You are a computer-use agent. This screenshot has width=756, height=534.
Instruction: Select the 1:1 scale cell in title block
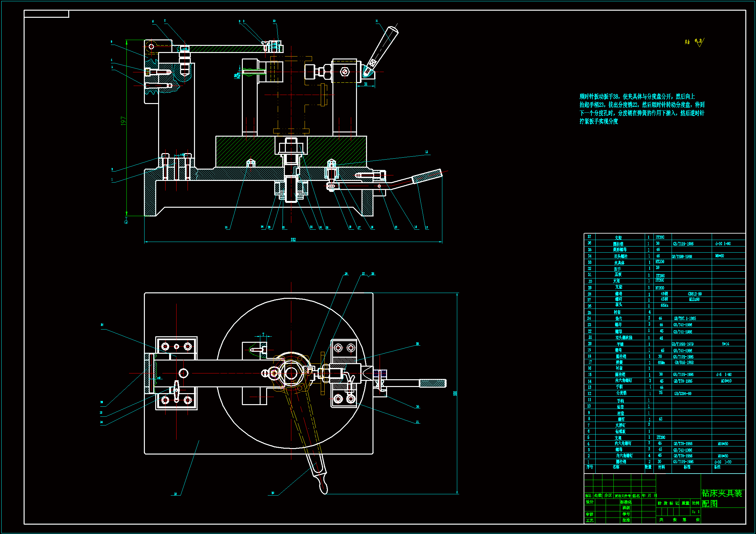pyautogui.click(x=696, y=512)
